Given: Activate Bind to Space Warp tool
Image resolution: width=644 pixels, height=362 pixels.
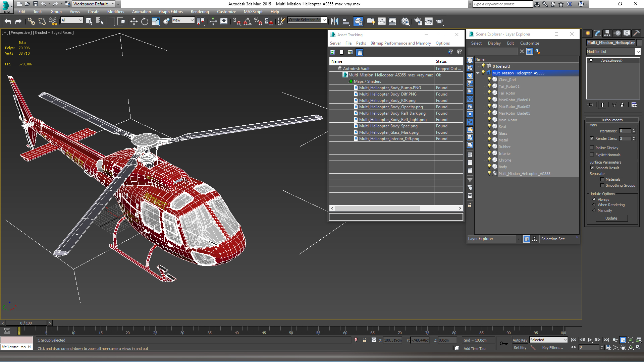Looking at the screenshot, I should coord(53,21).
